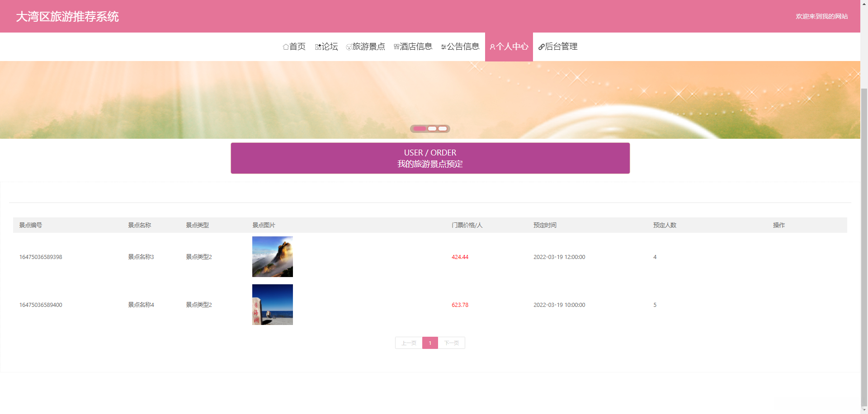Click the page vertical scrollbar thumb
Image resolution: width=868 pixels, height=414 pixels.
(864, 246)
